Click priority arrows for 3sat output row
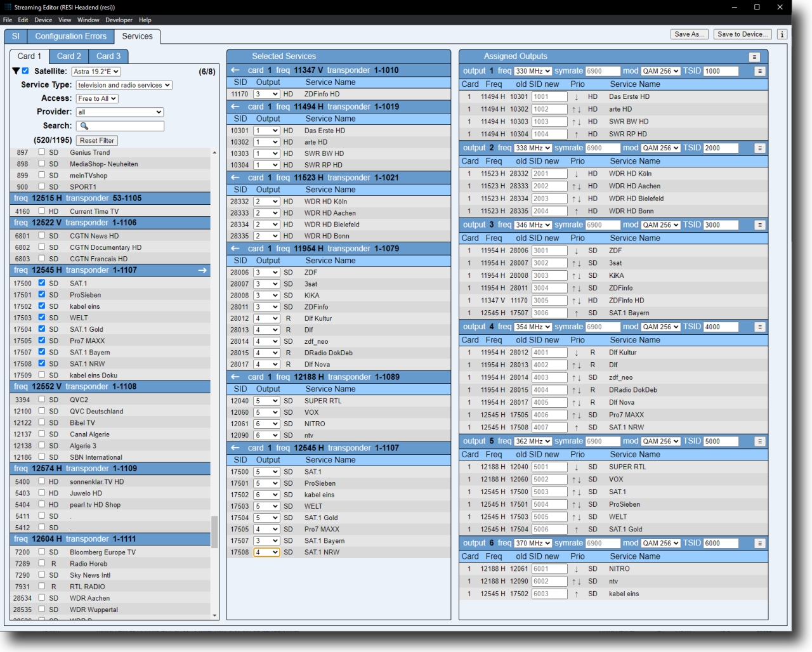The height and width of the screenshot is (652, 812). 576,263
